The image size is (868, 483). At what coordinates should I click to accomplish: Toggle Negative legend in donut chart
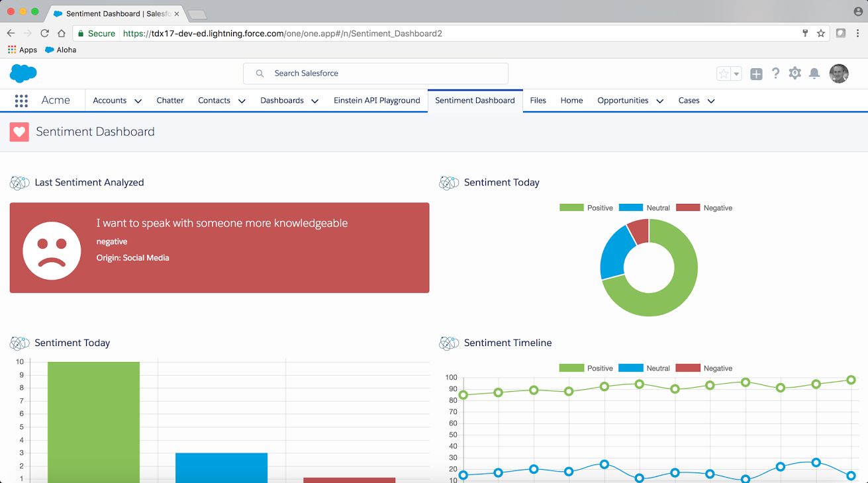(704, 208)
